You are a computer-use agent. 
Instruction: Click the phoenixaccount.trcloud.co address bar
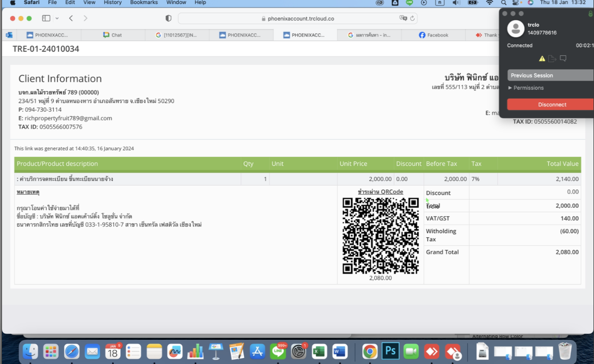pos(297,18)
